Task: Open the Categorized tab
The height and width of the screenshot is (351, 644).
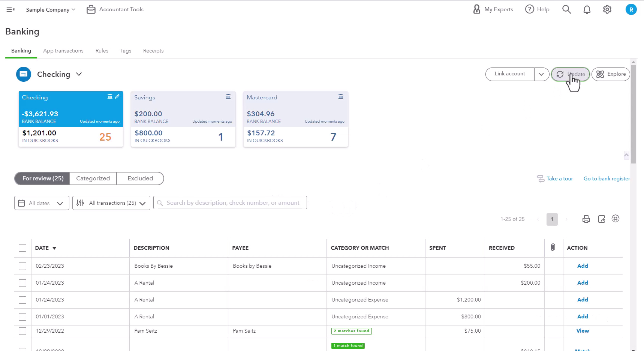Action: (93, 178)
